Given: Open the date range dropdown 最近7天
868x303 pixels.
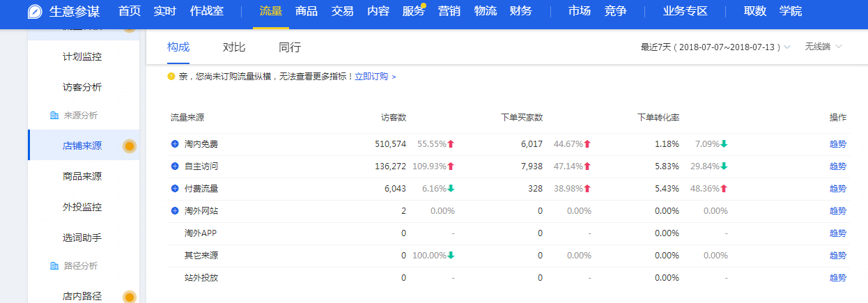Looking at the screenshot, I should tap(715, 47).
